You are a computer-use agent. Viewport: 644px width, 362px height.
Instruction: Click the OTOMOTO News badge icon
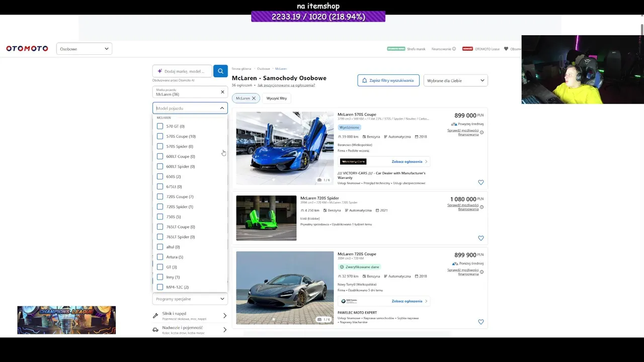click(x=396, y=49)
